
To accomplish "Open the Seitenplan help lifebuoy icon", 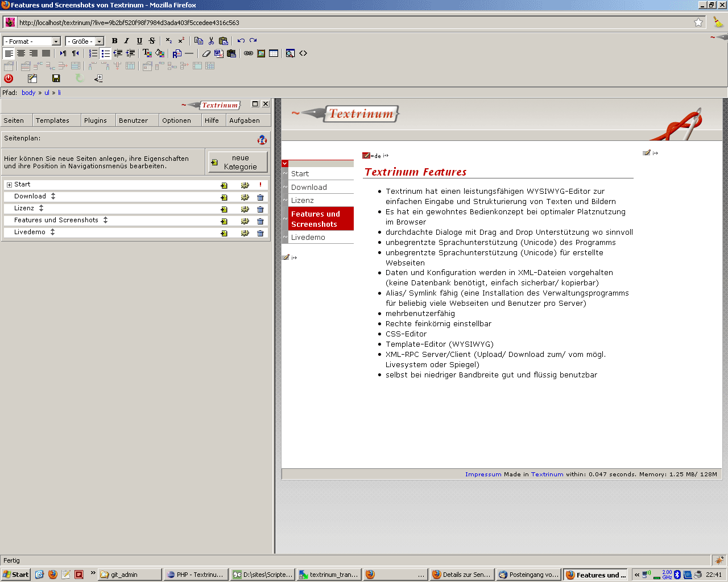I will click(262, 139).
